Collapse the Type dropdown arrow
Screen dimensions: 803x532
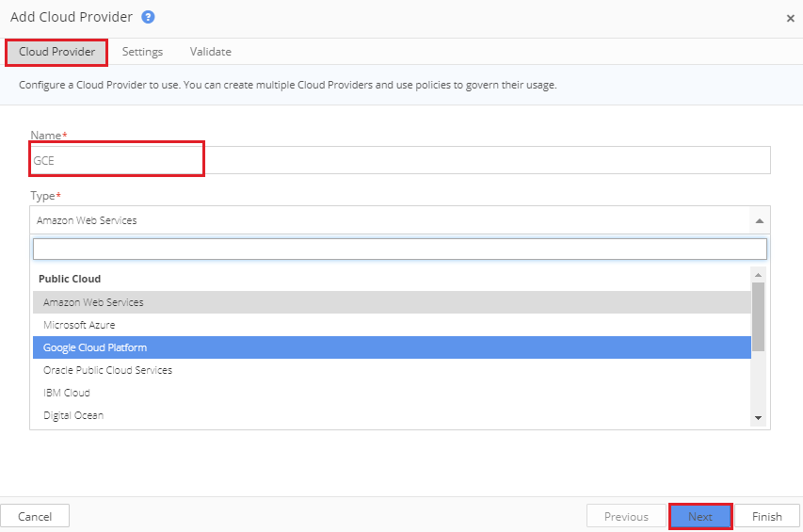(760, 220)
